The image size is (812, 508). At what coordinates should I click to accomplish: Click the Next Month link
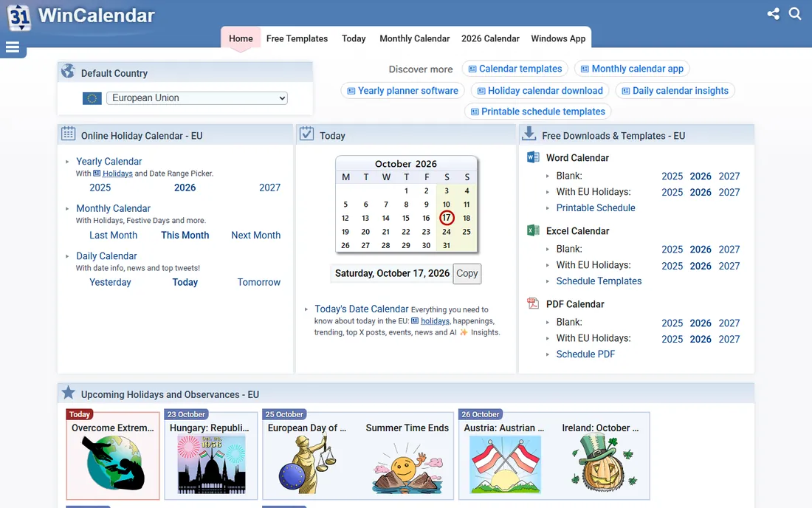tap(256, 235)
